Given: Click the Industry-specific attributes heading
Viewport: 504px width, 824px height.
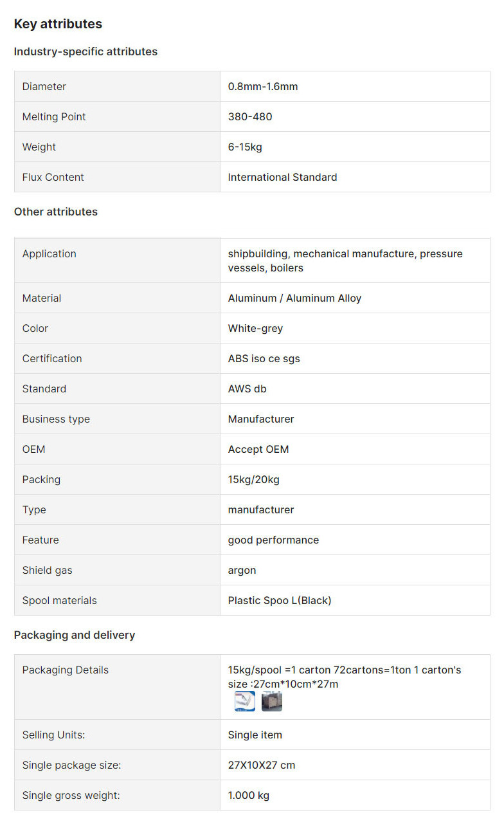Looking at the screenshot, I should point(85,51).
